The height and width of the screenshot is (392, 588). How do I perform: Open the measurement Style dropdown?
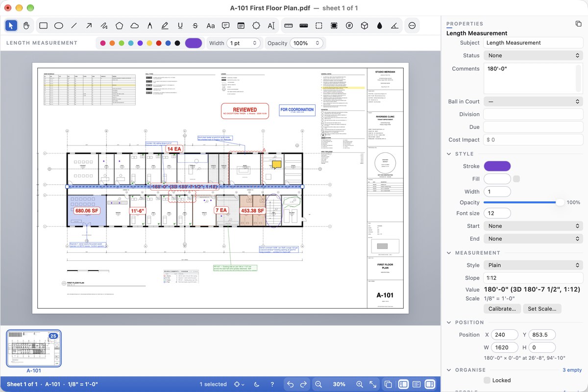[x=533, y=265]
